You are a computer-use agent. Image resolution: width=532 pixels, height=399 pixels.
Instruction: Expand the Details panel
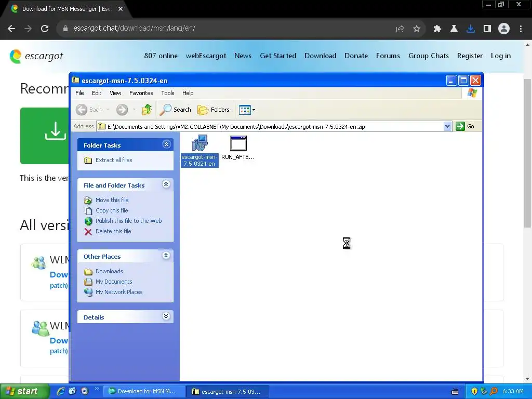(x=166, y=316)
